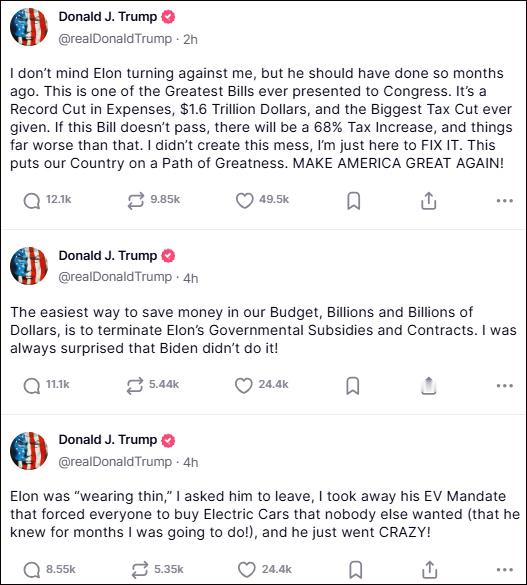Open three-dot menu on the Subsidies post
The image size is (527, 585).
[505, 386]
